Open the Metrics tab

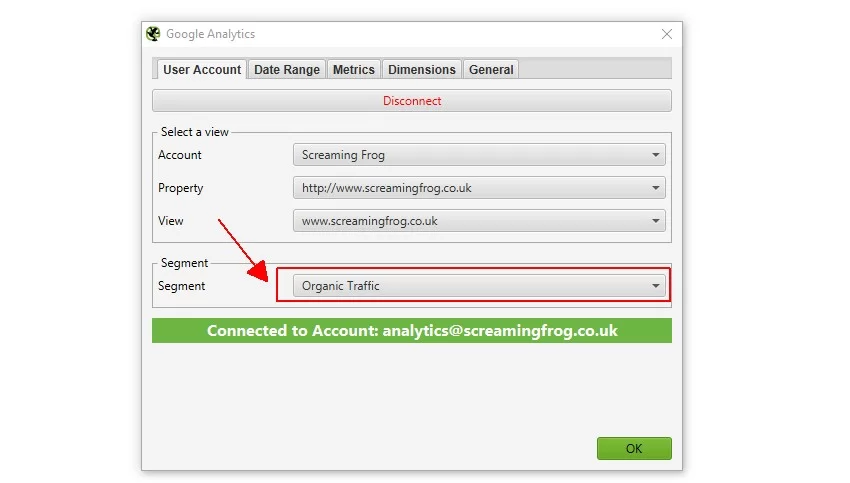click(x=353, y=69)
